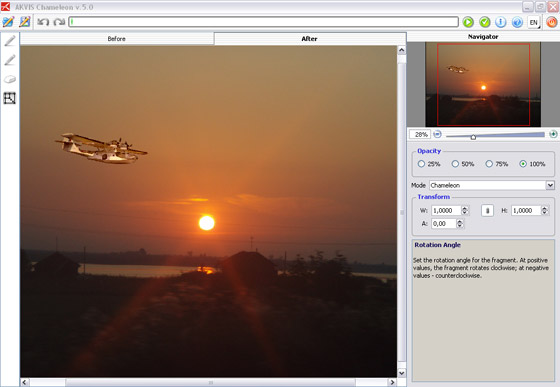Set opacity to 75%

[x=497, y=164]
